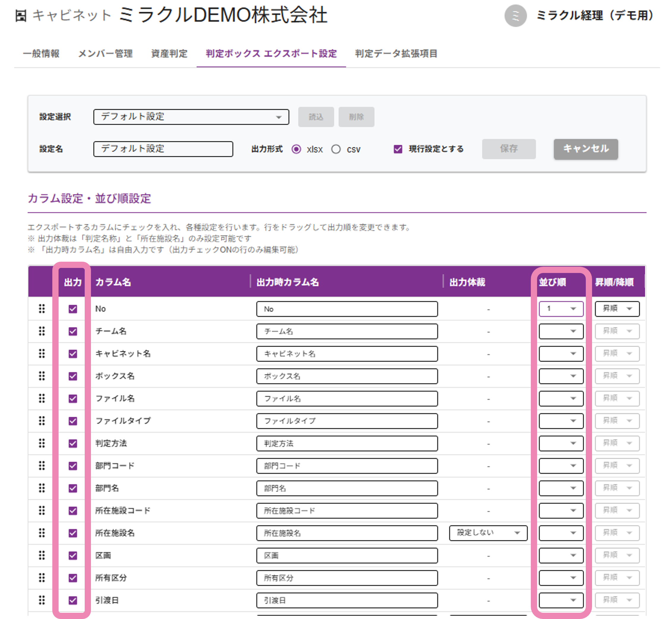This screenshot has height=619, width=672.
Task: Uncheck output for ボックス名 column
Action: (x=73, y=376)
